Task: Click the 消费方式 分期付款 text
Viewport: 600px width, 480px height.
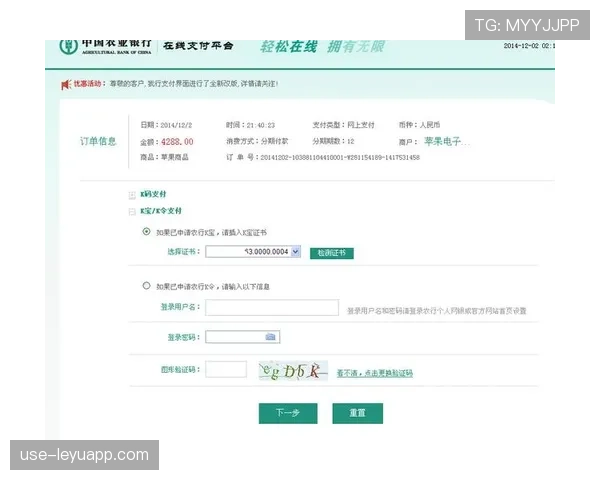Action: point(257,141)
